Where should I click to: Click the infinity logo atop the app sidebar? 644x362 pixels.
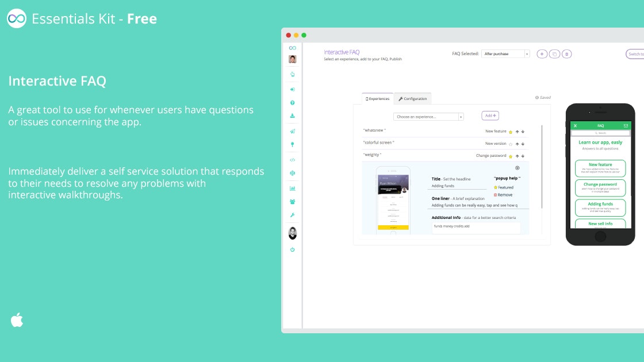pyautogui.click(x=293, y=48)
